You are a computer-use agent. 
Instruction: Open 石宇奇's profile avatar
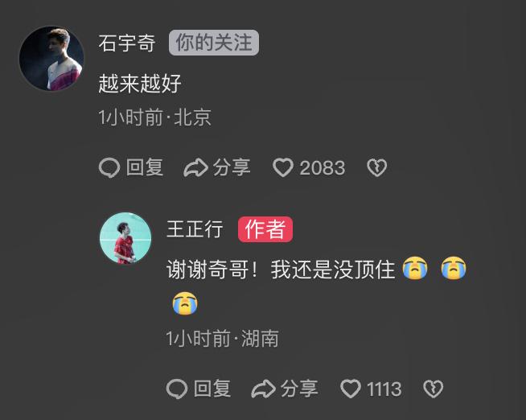(x=51, y=59)
